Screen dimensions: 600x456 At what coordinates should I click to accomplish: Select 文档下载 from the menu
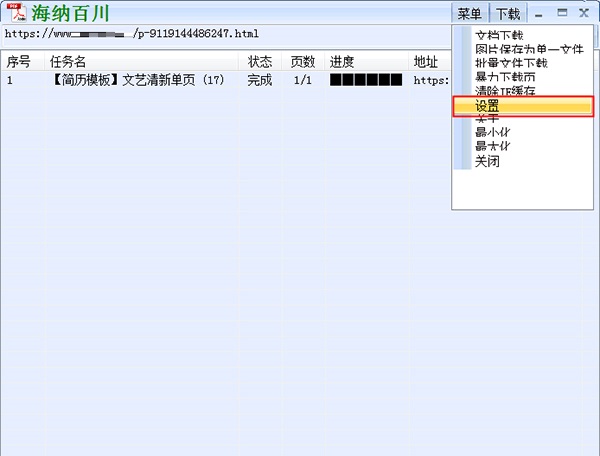[499, 35]
